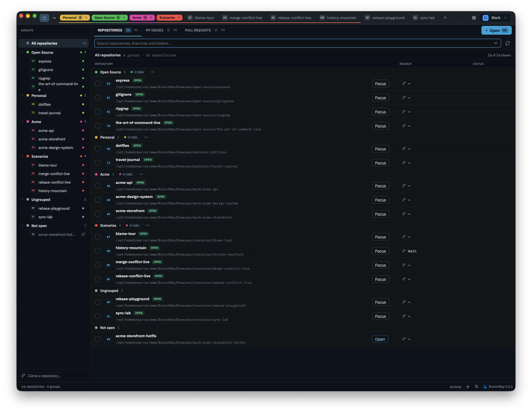This screenshot has height=413, width=532.
Task: Check the checkbox for the express repository
Action: [98, 83]
